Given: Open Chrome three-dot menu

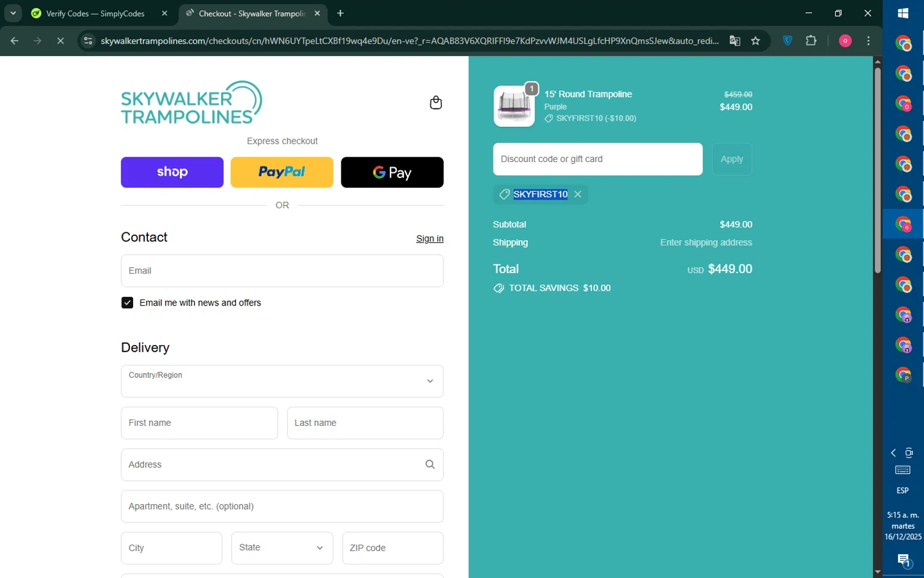Looking at the screenshot, I should point(869,41).
